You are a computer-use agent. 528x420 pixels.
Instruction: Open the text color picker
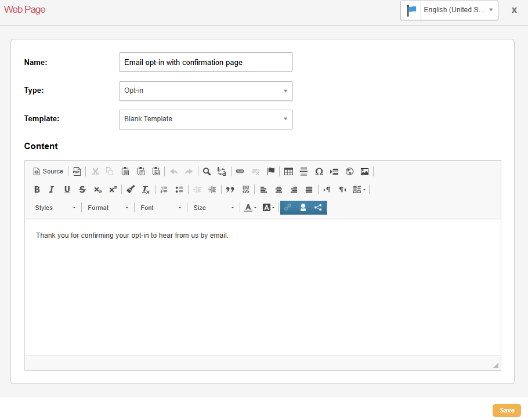[250, 208]
